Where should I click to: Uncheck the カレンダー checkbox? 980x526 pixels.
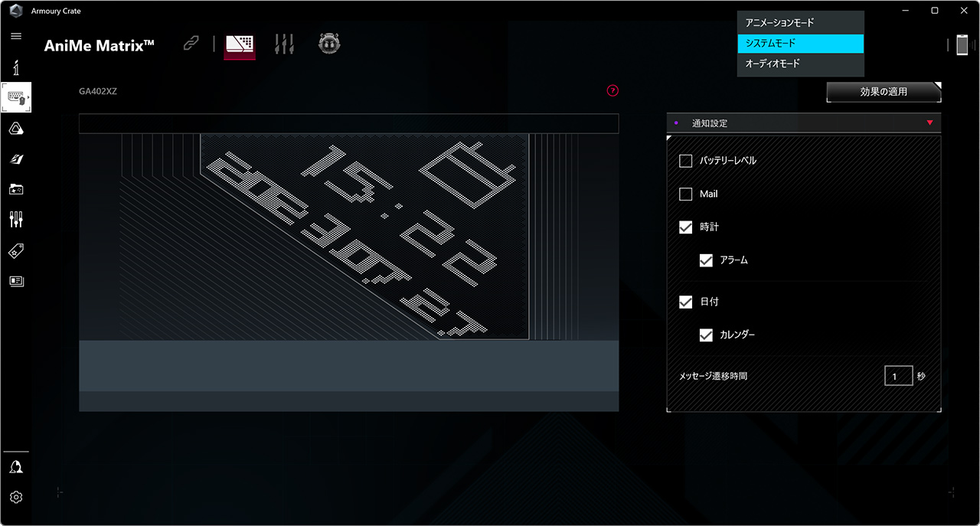coord(706,335)
